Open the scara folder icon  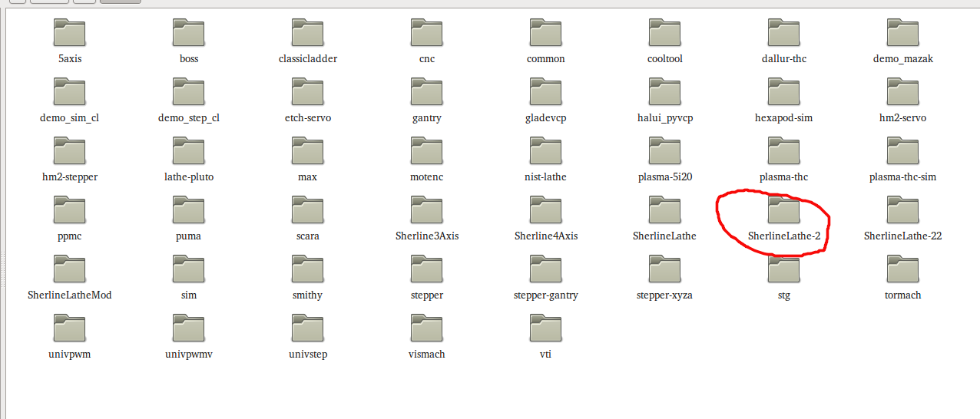pyautogui.click(x=307, y=209)
